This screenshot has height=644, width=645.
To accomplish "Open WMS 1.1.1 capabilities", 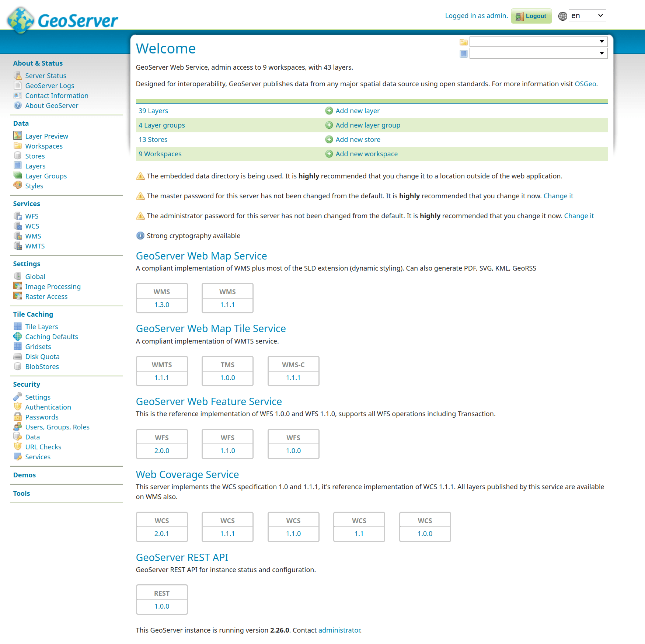I will (x=227, y=304).
